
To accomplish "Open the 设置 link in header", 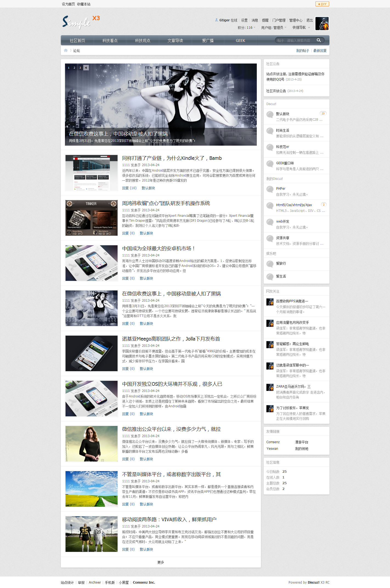I will coord(244,20).
